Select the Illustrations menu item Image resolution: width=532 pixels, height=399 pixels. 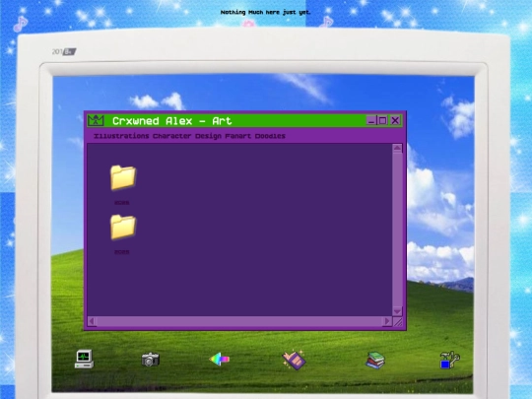pyautogui.click(x=121, y=136)
